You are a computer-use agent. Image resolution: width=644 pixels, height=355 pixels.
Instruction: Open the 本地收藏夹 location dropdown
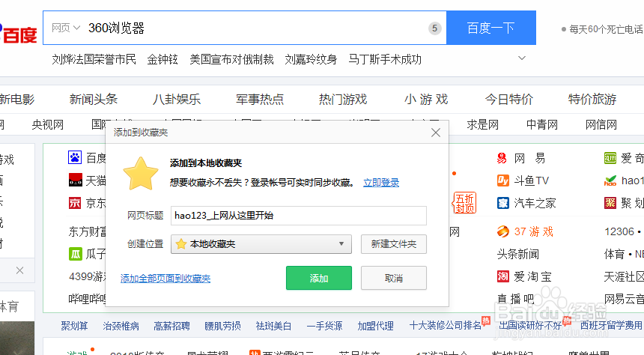point(261,244)
